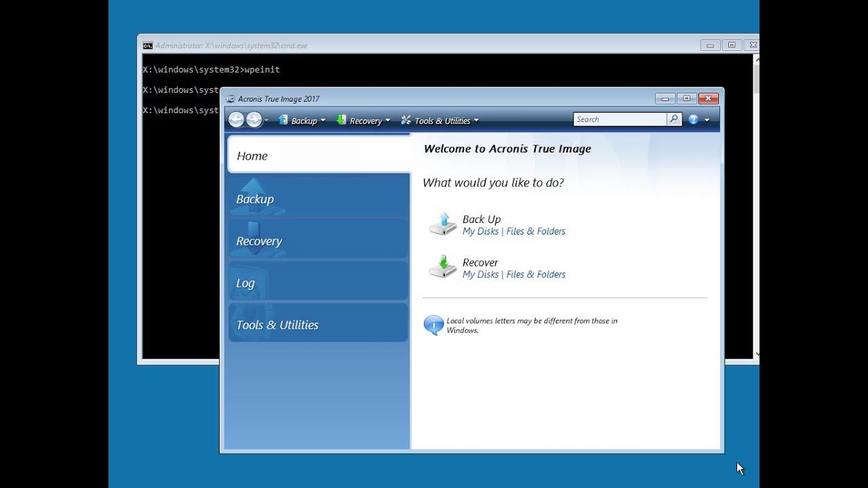
Task: Click the Acronis True Image title icon
Action: point(231,99)
